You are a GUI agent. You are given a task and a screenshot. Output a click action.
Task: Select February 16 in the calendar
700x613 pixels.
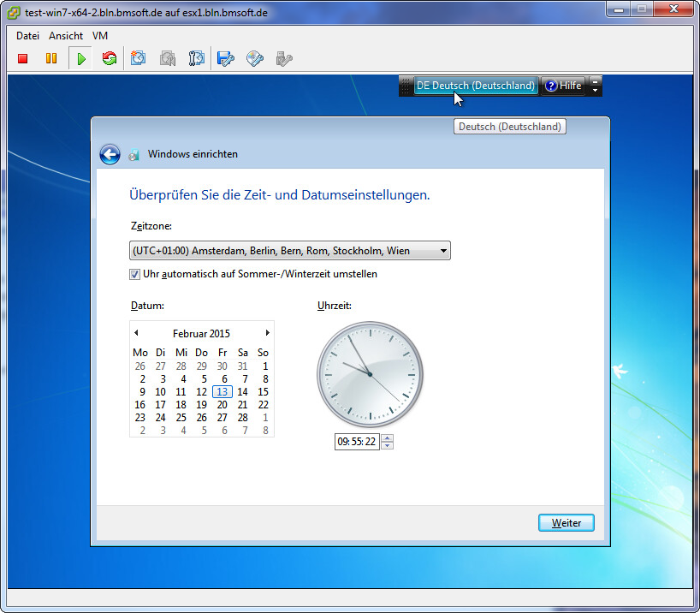click(139, 405)
